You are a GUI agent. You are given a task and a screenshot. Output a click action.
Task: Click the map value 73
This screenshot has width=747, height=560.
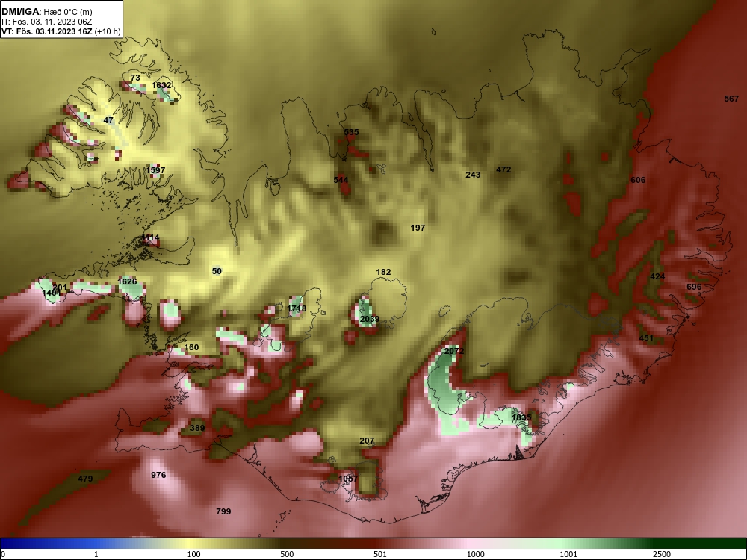pyautogui.click(x=135, y=78)
